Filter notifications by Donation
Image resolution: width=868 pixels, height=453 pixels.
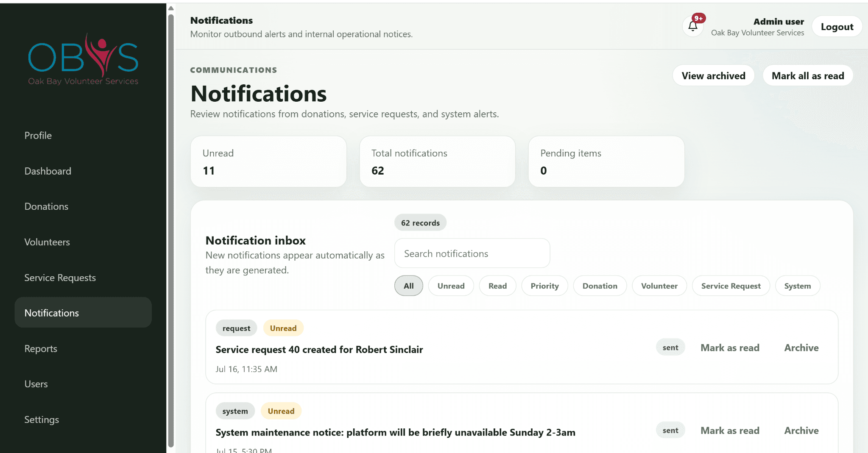click(x=600, y=286)
